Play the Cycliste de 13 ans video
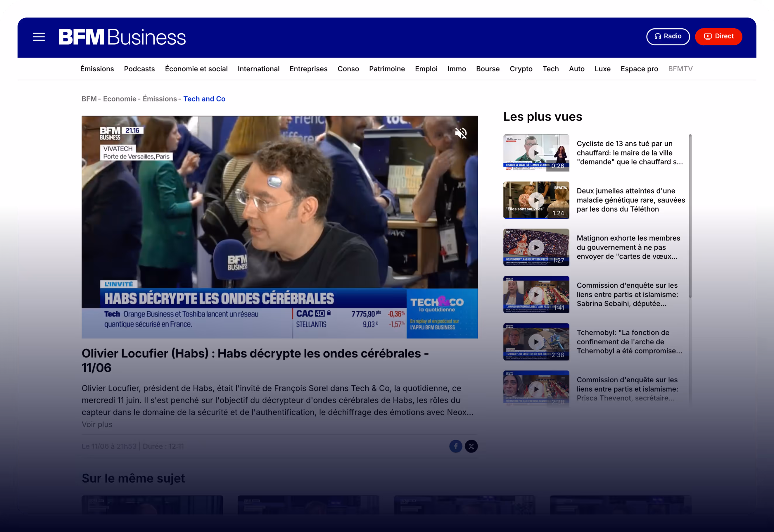The height and width of the screenshot is (532, 774). (x=536, y=153)
